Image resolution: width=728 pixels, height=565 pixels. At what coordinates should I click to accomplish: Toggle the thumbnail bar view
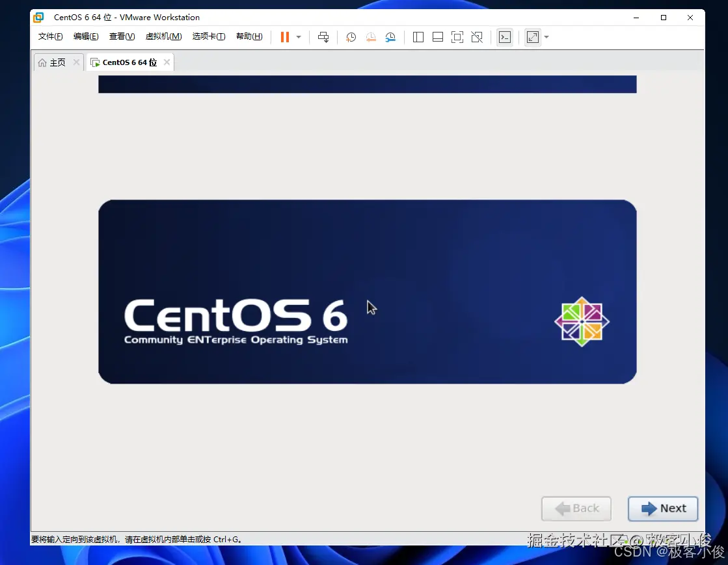(x=437, y=37)
